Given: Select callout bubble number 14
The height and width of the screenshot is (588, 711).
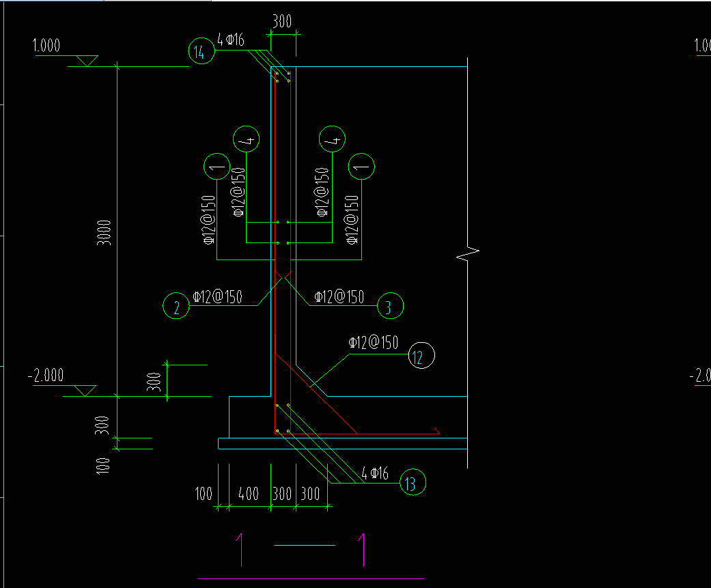Looking at the screenshot, I should pos(201,51).
